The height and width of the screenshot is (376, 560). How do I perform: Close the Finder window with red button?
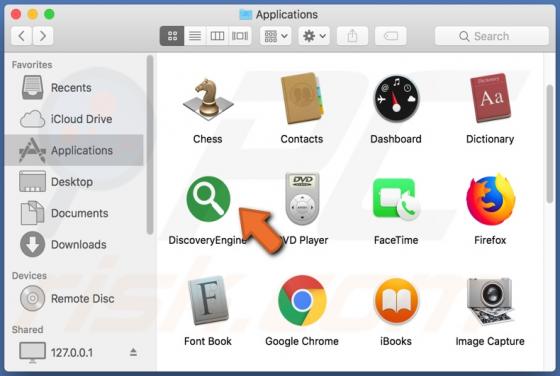pos(16,14)
